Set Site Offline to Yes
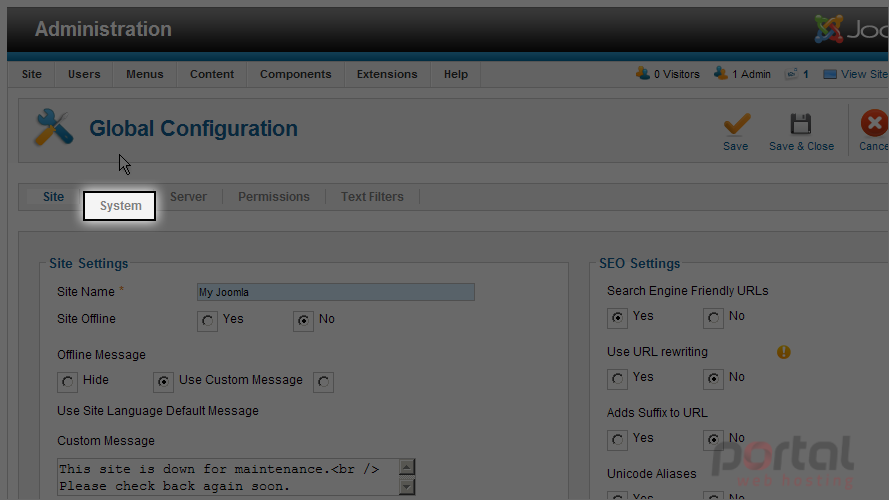This screenshot has height=500, width=889. pyautogui.click(x=208, y=321)
